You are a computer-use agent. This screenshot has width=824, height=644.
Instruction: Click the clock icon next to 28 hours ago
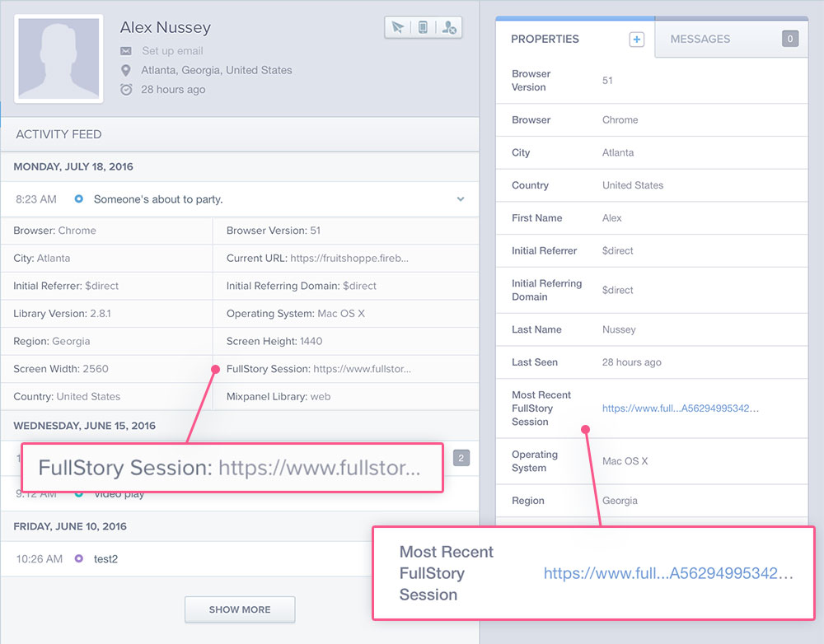(x=125, y=90)
